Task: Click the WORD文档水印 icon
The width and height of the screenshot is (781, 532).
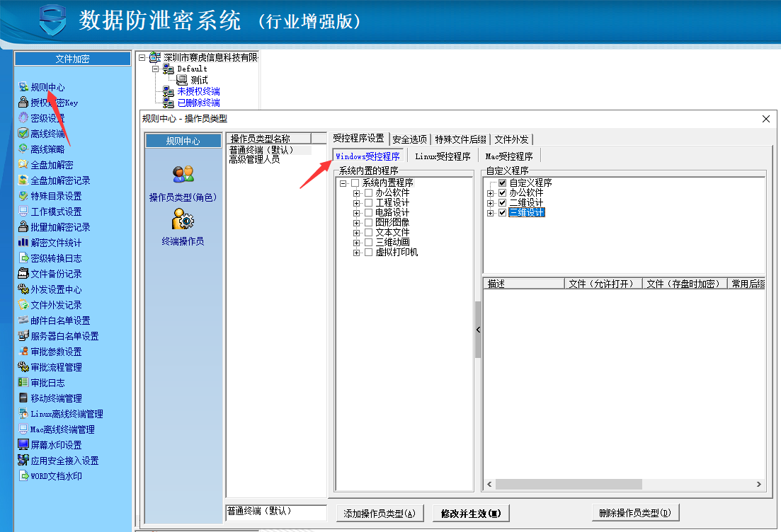Action: pos(23,476)
